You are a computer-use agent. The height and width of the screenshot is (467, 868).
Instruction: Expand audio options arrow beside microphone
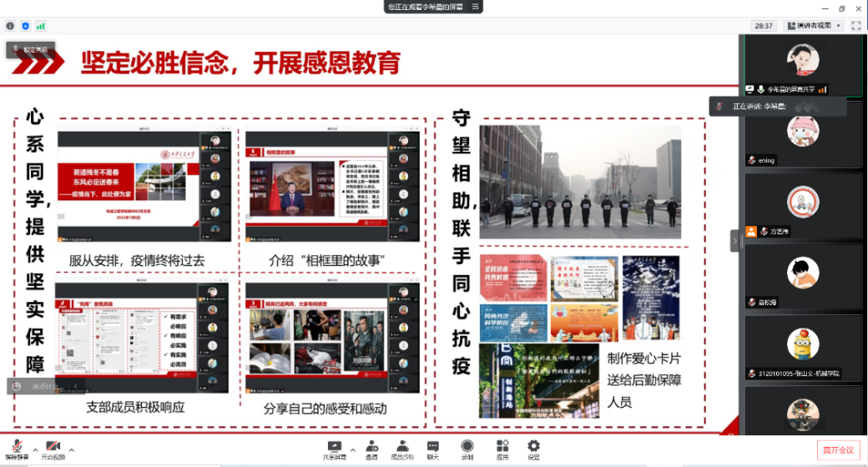(x=33, y=449)
